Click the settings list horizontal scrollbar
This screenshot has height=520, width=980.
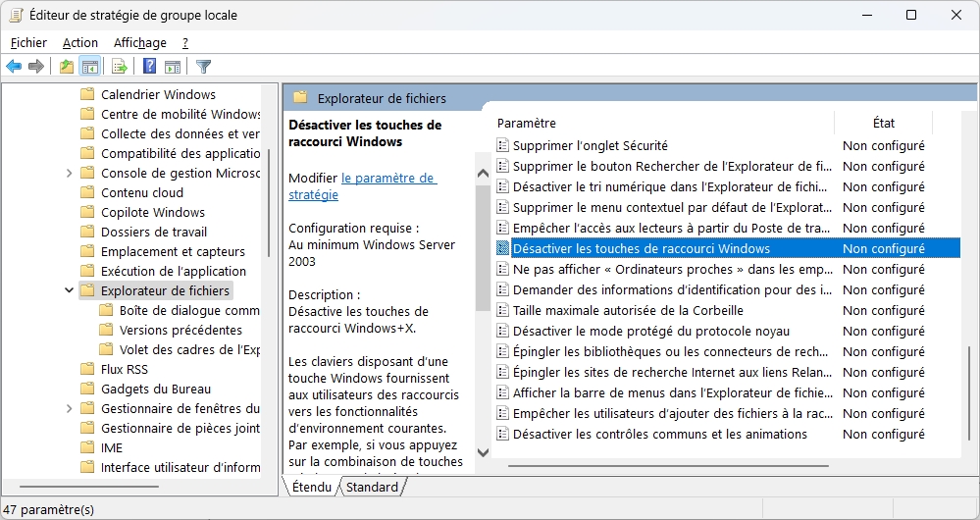pos(668,466)
